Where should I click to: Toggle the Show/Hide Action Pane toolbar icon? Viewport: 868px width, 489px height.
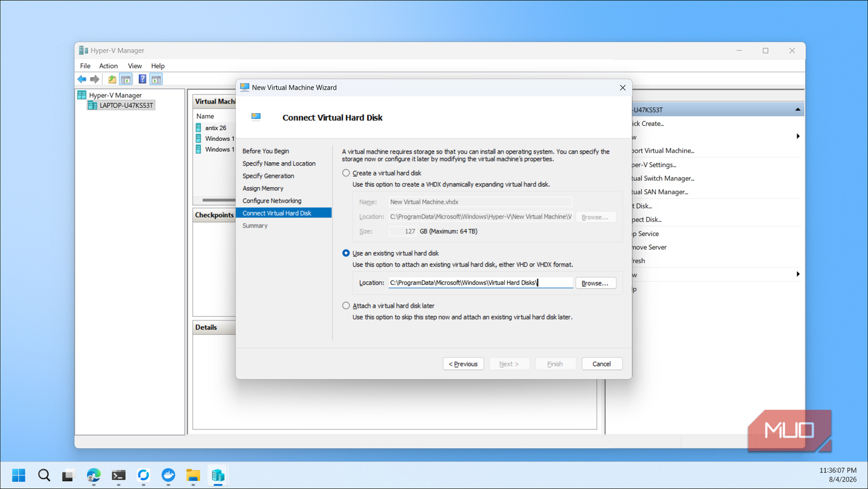coord(156,79)
